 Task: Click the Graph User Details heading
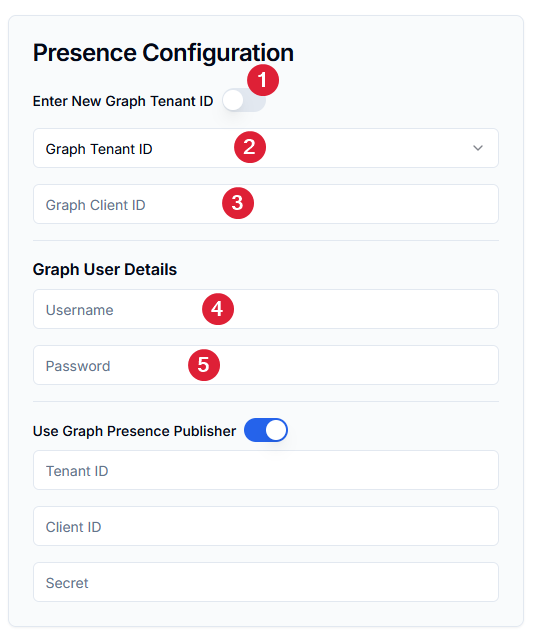click(x=105, y=269)
